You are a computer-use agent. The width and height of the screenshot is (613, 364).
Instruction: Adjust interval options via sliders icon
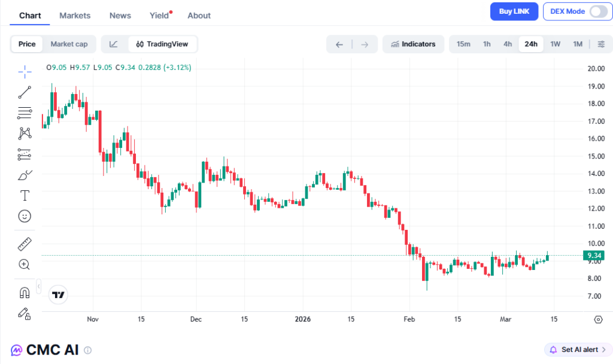(602, 44)
